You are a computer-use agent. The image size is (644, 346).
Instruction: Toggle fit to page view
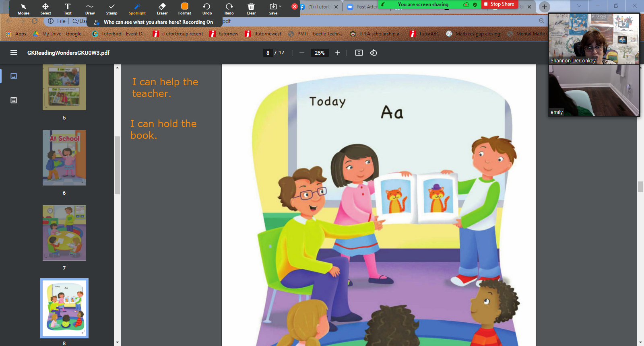tap(359, 53)
